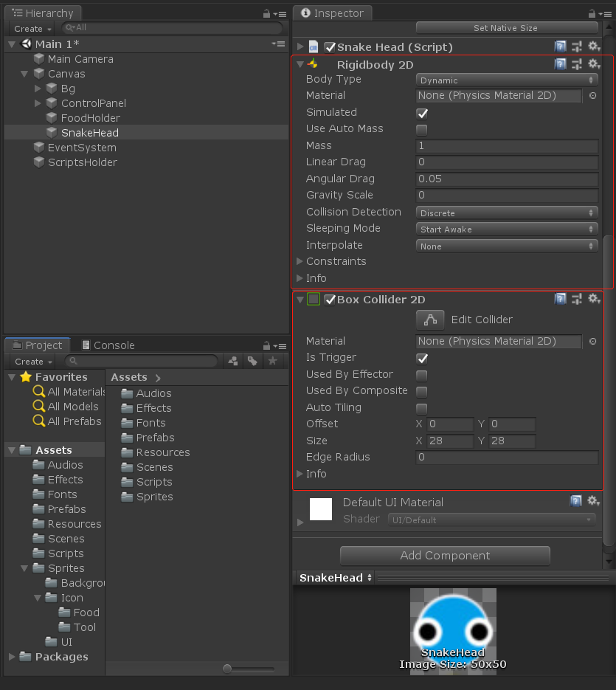The height and width of the screenshot is (690, 616).
Task: Click the Mass input field
Action: point(507,145)
